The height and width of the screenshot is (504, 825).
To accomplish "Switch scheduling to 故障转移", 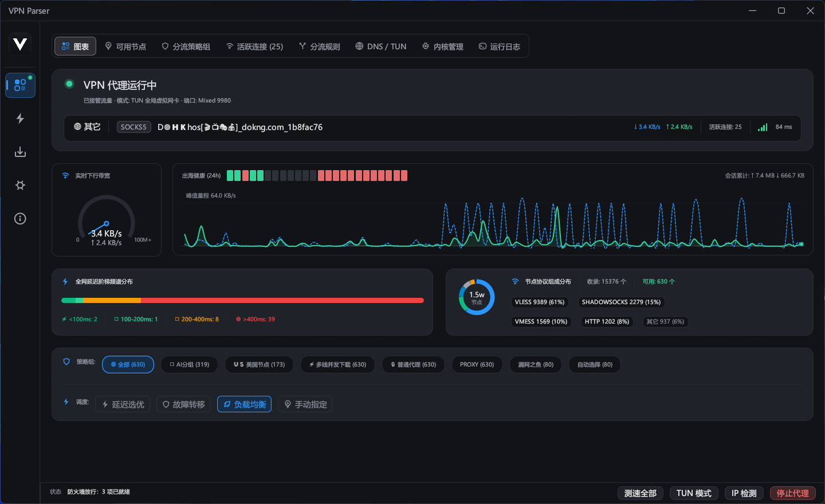I will click(x=183, y=404).
